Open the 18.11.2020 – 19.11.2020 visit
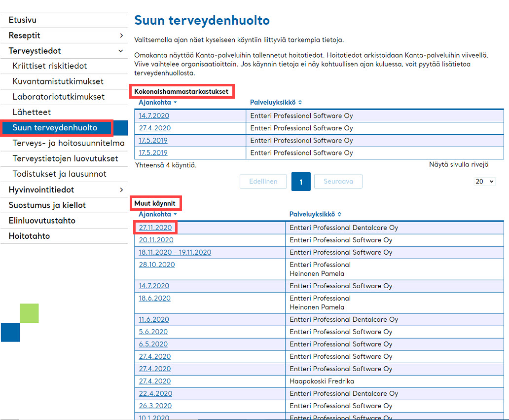509x420 pixels. (175, 252)
